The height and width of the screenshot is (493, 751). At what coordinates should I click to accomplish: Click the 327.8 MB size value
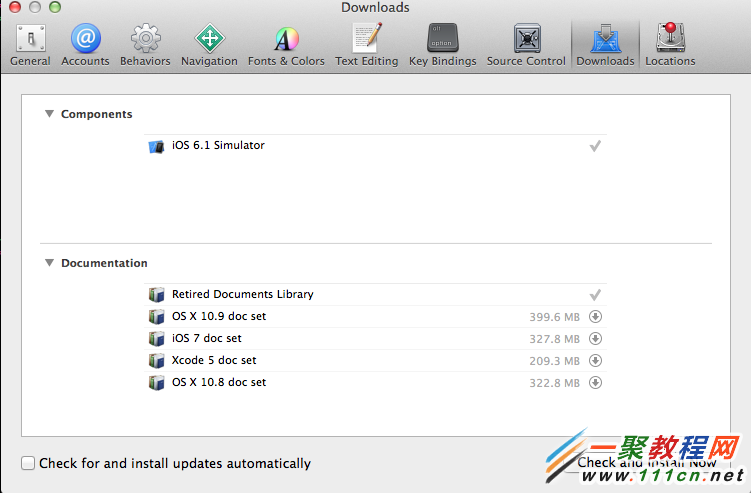pos(555,339)
